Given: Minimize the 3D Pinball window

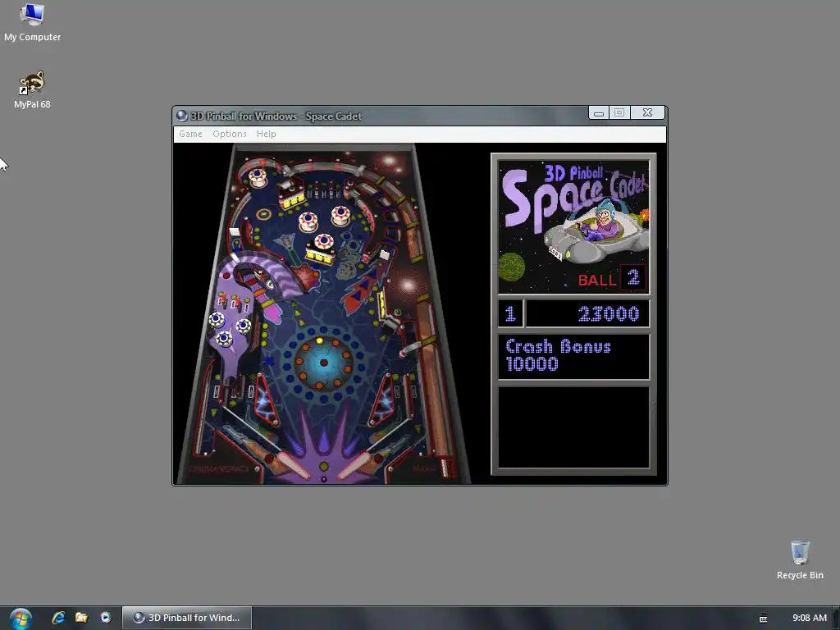Looking at the screenshot, I should (599, 112).
